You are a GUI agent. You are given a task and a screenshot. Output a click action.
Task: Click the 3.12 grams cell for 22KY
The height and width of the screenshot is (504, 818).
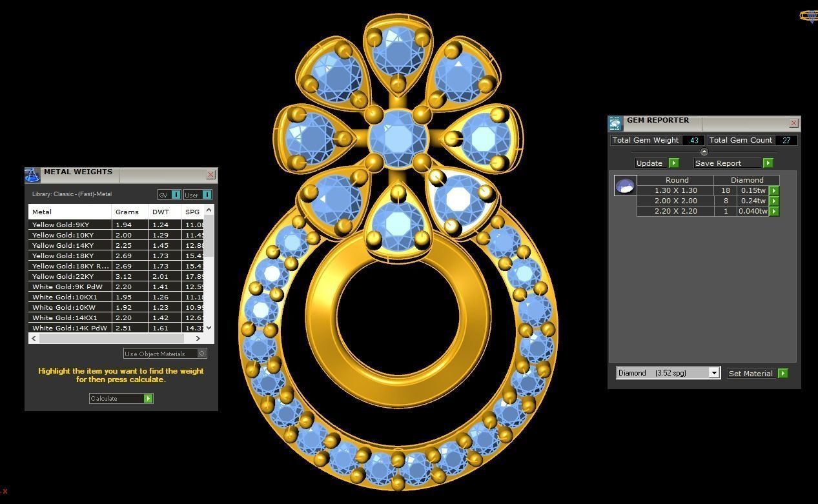point(130,276)
